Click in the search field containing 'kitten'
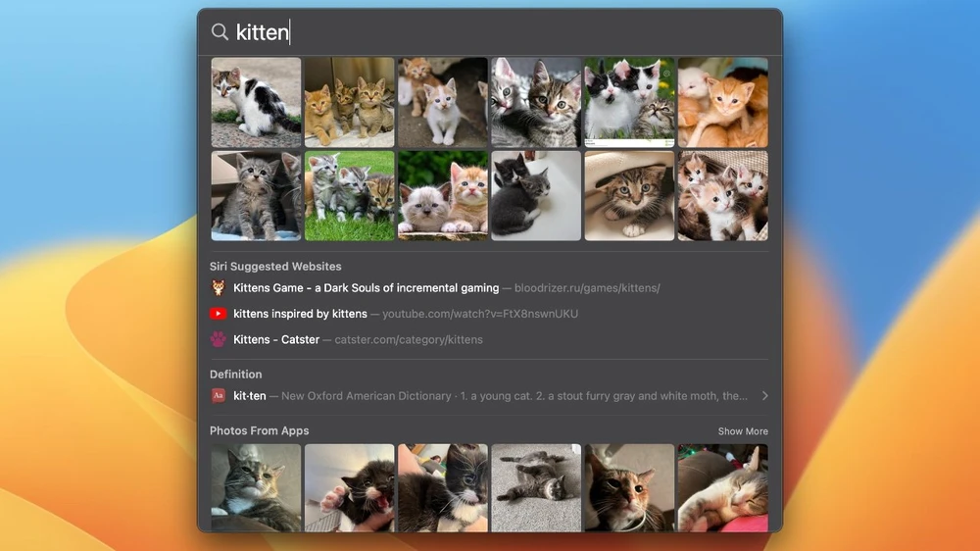The image size is (980, 551). (x=490, y=32)
